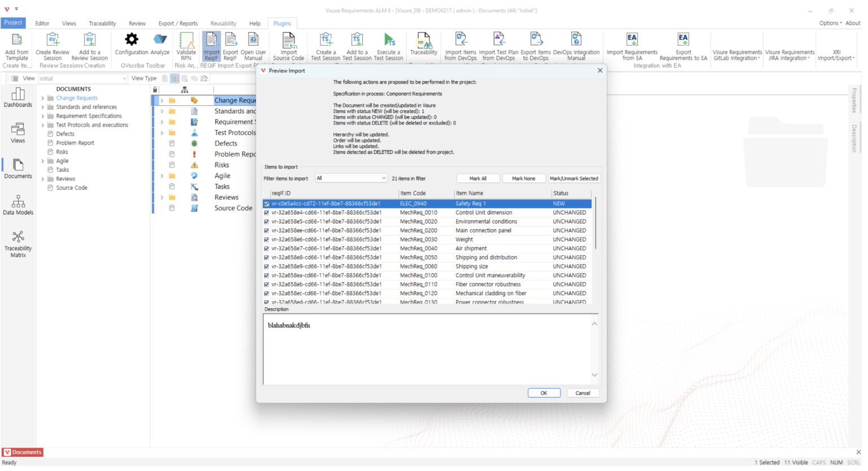Image resolution: width=868 pixels, height=471 pixels.
Task: Click Mark/Unmark Selected button
Action: pos(574,178)
